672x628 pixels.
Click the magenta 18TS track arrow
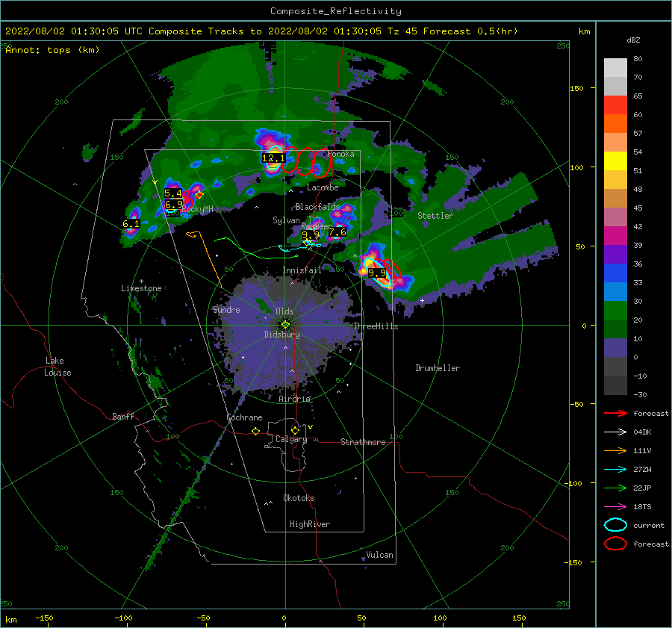pyautogui.click(x=615, y=507)
